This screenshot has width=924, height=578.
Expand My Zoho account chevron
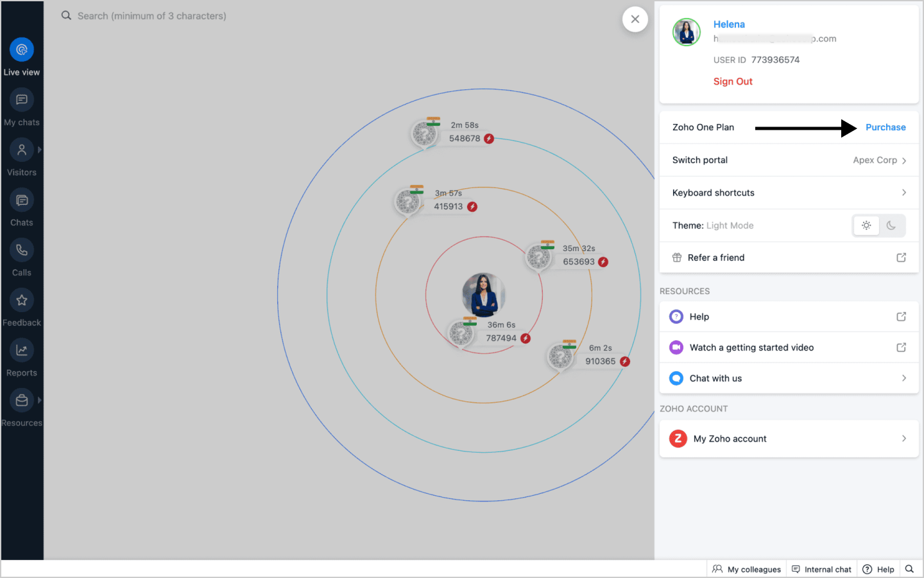904,439
